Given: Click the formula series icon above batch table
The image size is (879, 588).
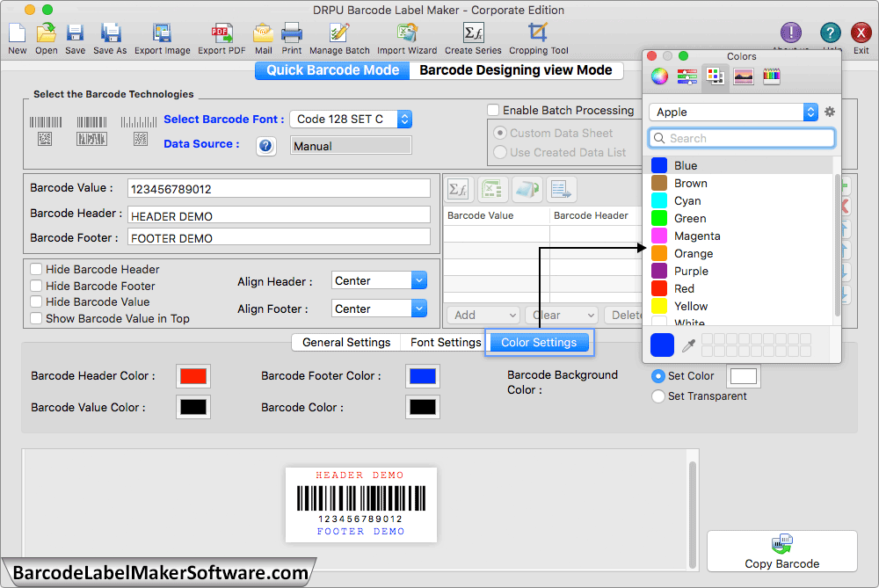Looking at the screenshot, I should coord(459,190).
